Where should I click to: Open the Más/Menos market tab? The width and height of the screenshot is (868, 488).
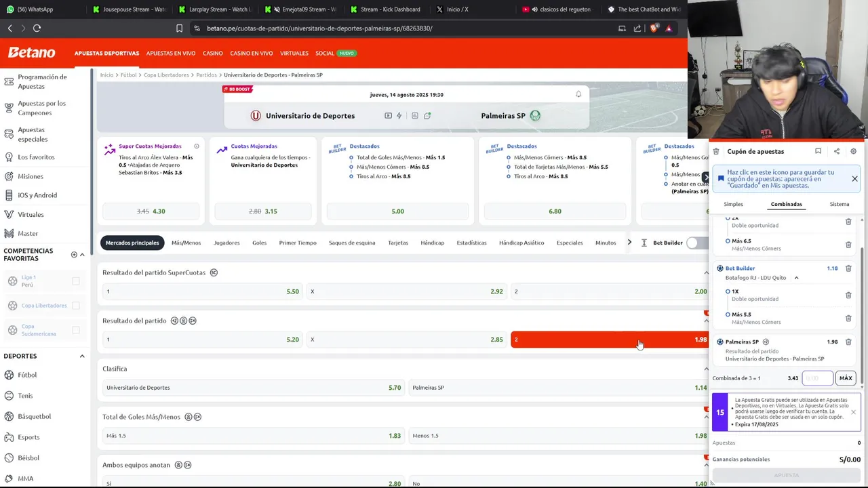coord(186,243)
